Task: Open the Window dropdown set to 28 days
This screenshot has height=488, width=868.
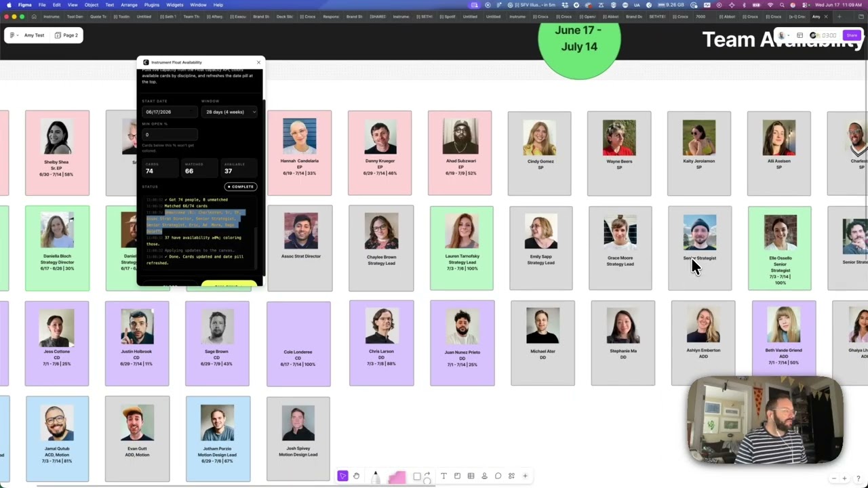Action: pos(231,112)
